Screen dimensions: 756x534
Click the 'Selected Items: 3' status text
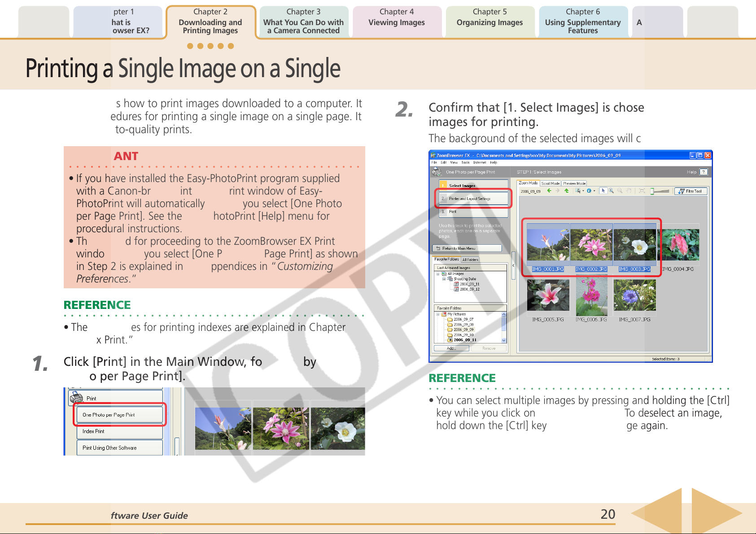pyautogui.click(x=665, y=359)
